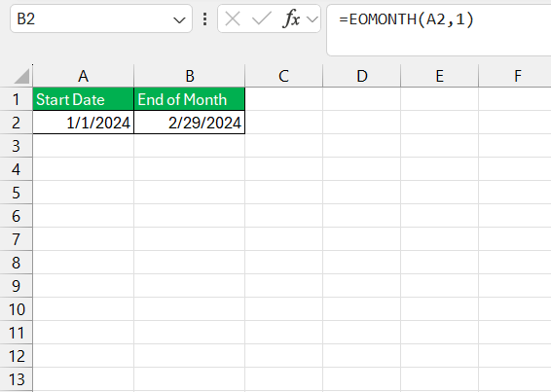Select row 3 header
Image resolution: width=551 pixels, height=392 pixels.
[17, 146]
